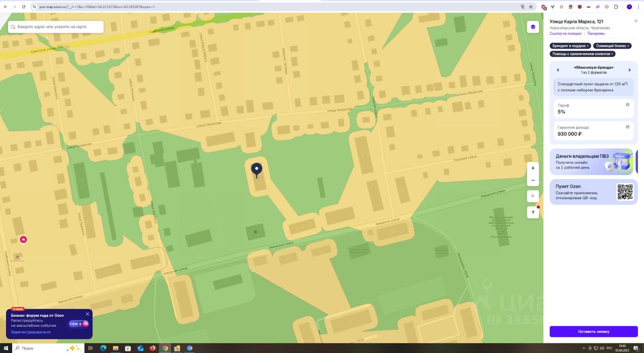Open the Ссылка на локацию link

click(566, 34)
